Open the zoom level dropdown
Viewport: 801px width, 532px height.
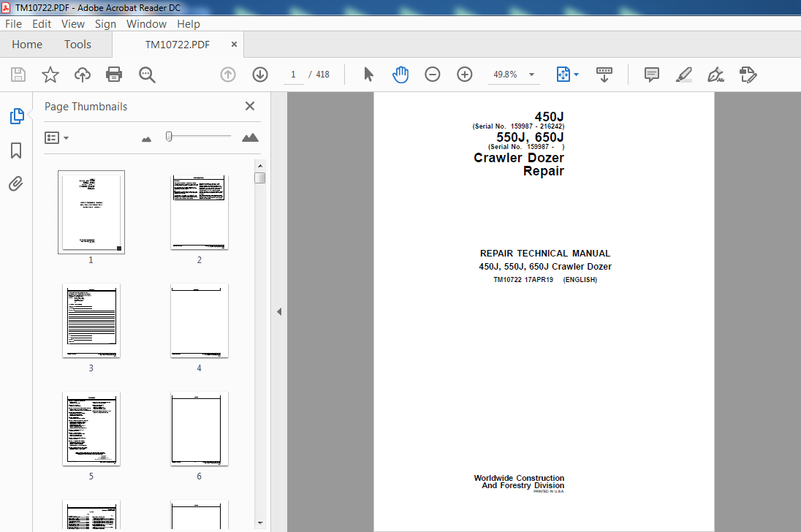click(x=531, y=75)
